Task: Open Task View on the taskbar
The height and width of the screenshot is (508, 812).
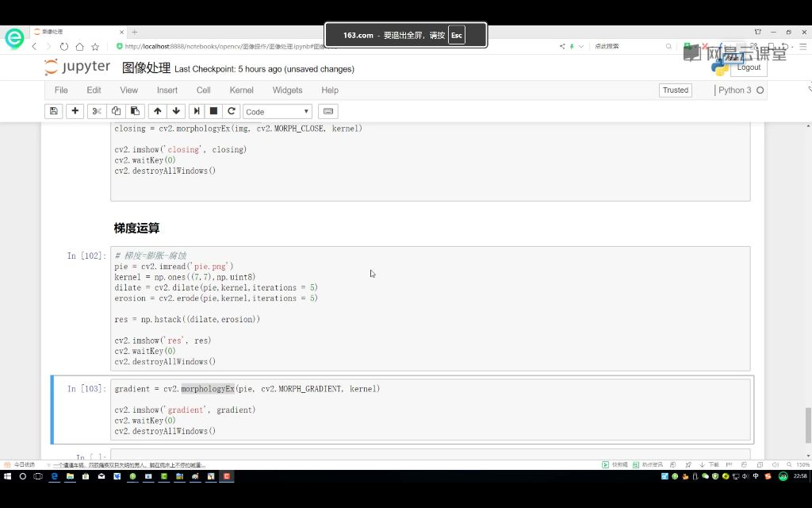Action: click(38, 476)
